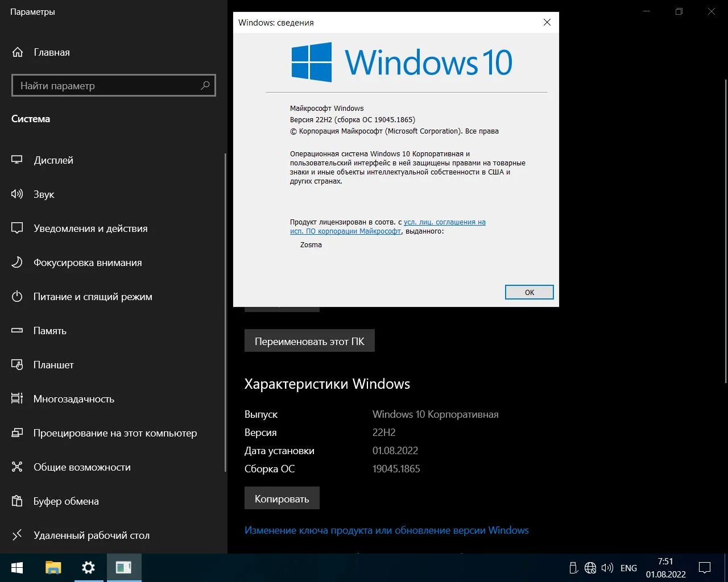Click the Система section heading
This screenshot has width=728, height=582.
click(31, 119)
